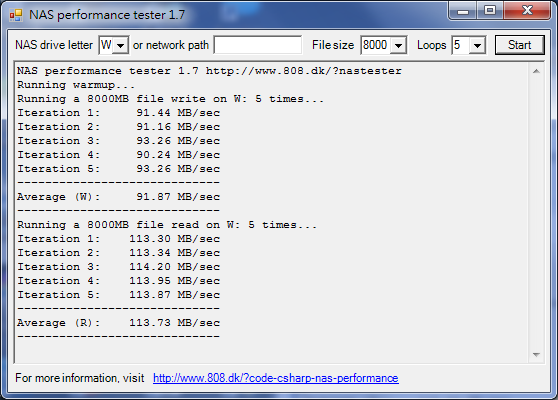
Task: Close the NAS performance tester window
Action: click(x=527, y=11)
